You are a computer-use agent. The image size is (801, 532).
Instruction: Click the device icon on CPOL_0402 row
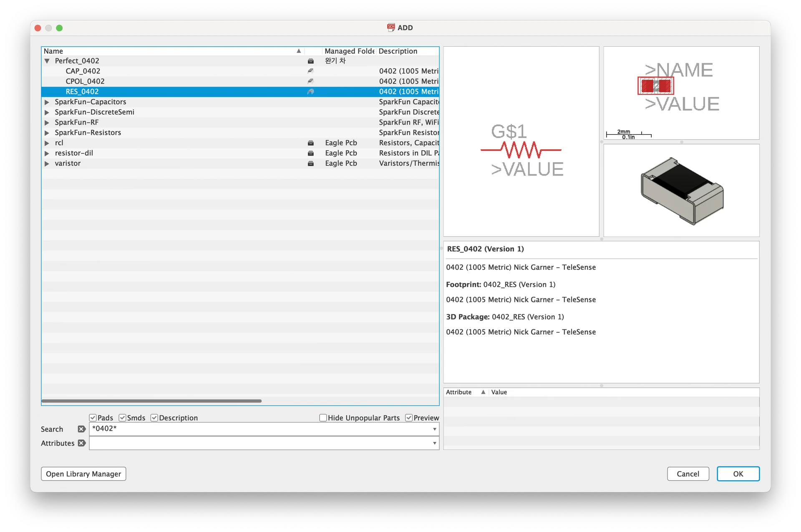click(x=310, y=81)
